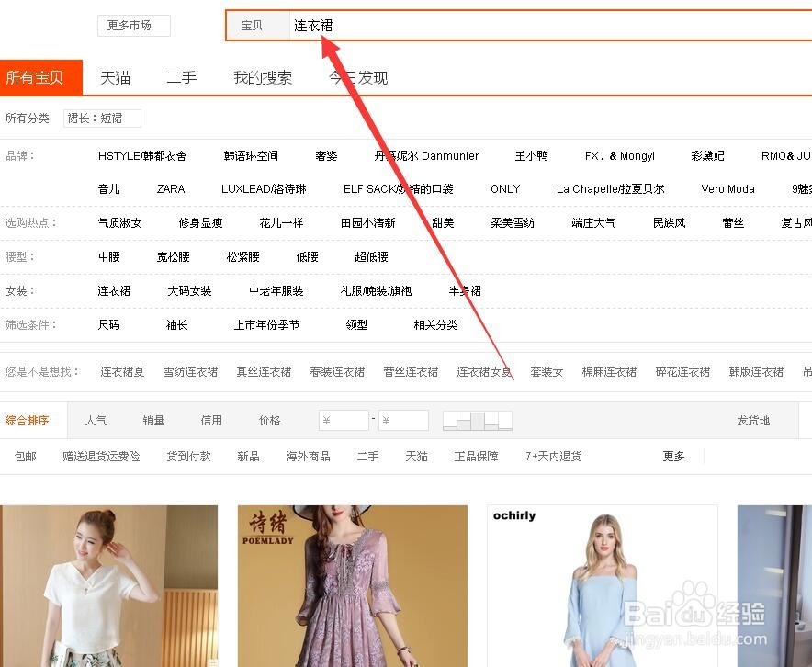
Task: Sort results by 综合排序
Action: coord(27,421)
